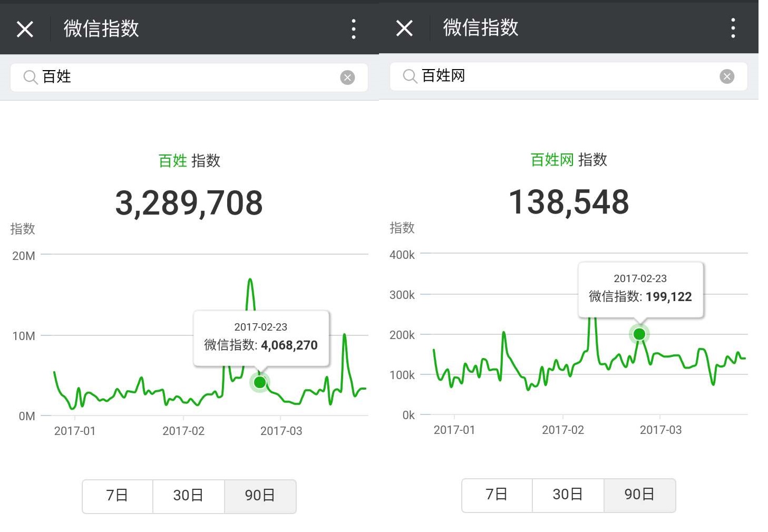Tap the 3,289,708 index value
Screen dimensions: 768x532
click(189, 203)
